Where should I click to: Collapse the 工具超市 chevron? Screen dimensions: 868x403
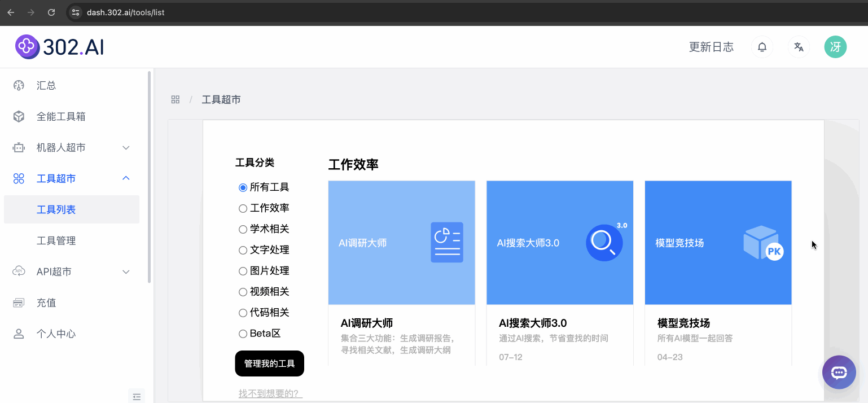pyautogui.click(x=126, y=178)
